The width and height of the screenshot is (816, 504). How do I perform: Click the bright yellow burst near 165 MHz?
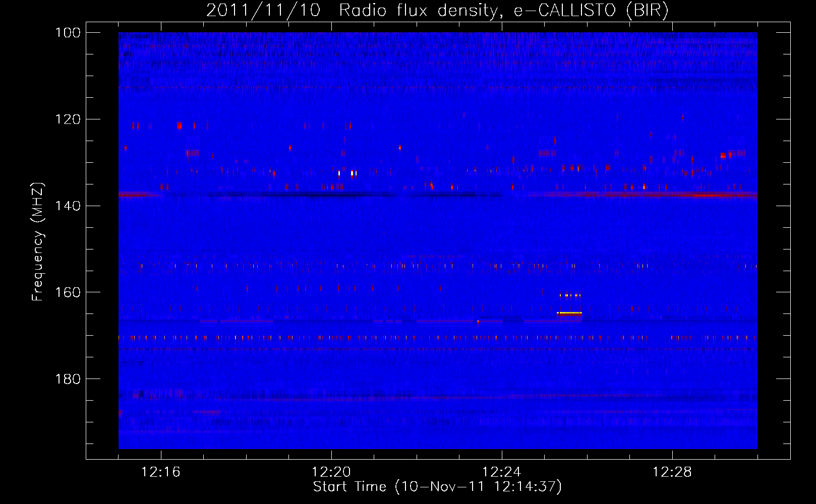[569, 313]
